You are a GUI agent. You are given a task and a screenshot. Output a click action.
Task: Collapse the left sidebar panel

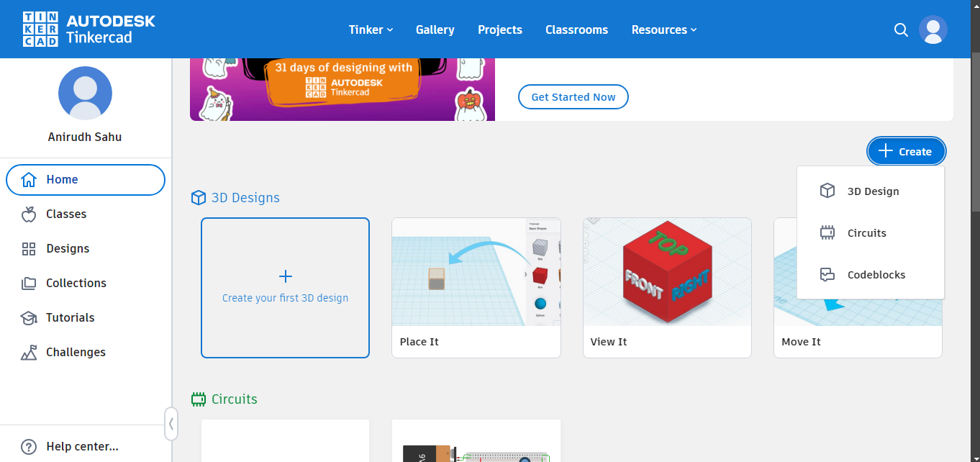click(171, 424)
